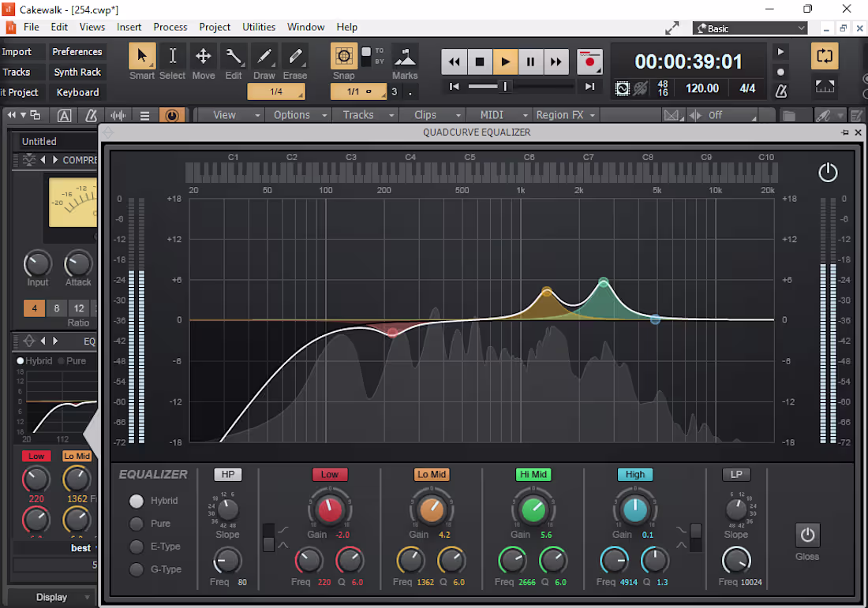This screenshot has width=868, height=608.
Task: Open the Edit menu
Action: coord(59,27)
